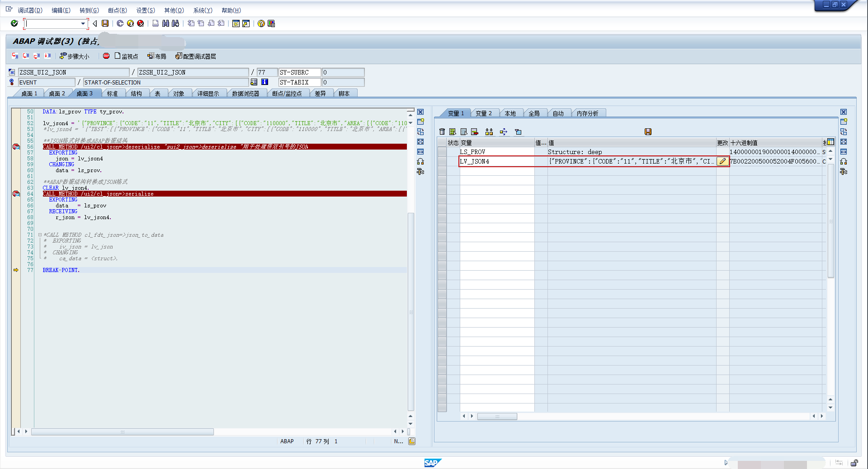Click the save icon in variables toolbar
The height and width of the screenshot is (469, 868).
[x=648, y=131]
